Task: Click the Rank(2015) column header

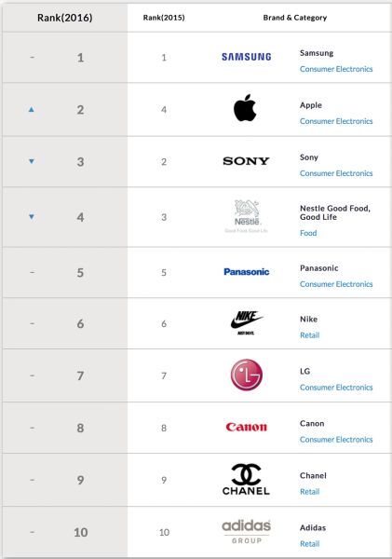Action: click(x=164, y=18)
